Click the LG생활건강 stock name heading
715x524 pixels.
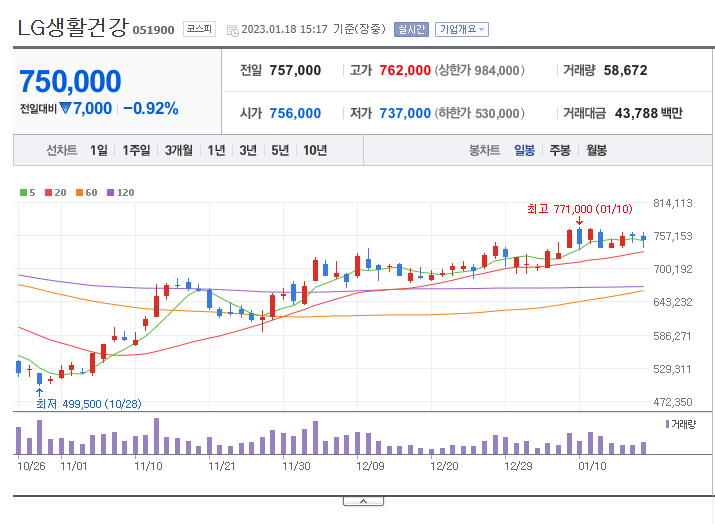coord(73,27)
